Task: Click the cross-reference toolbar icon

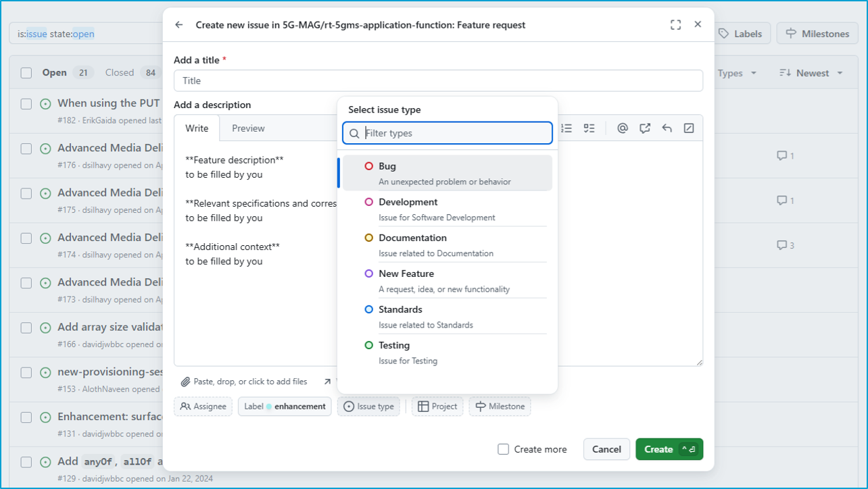Action: click(x=645, y=128)
